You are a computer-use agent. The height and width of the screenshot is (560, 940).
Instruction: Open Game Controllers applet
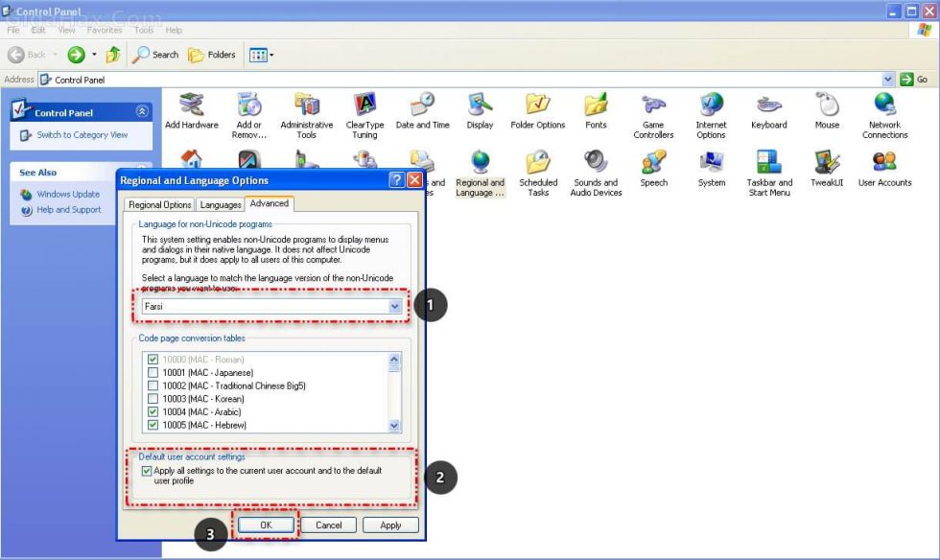click(x=653, y=105)
